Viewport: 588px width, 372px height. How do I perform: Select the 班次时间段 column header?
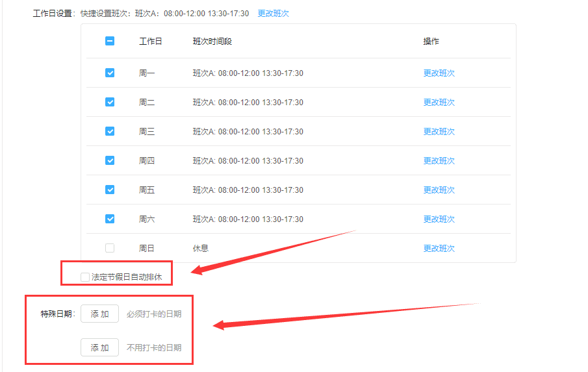212,41
